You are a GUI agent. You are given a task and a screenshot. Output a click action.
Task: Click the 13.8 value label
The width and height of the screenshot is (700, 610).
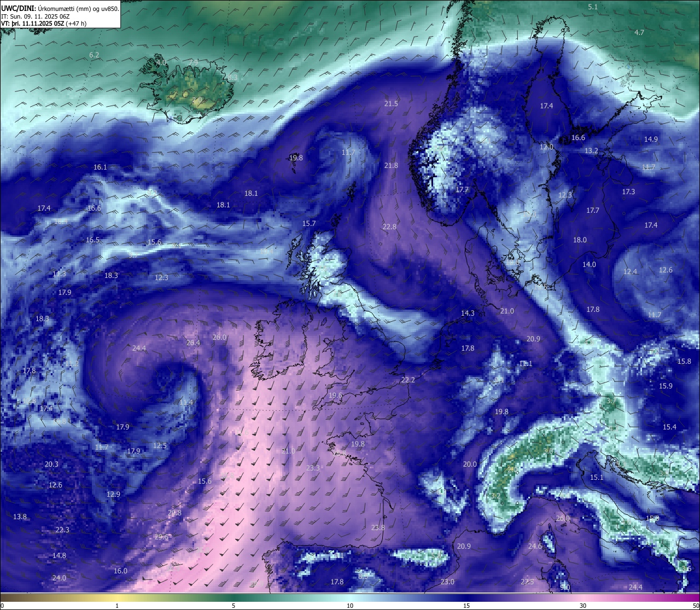20,516
